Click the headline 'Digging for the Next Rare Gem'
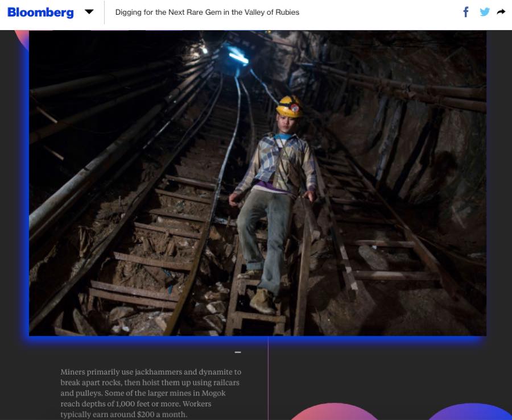This screenshot has width=512, height=420. click(207, 13)
